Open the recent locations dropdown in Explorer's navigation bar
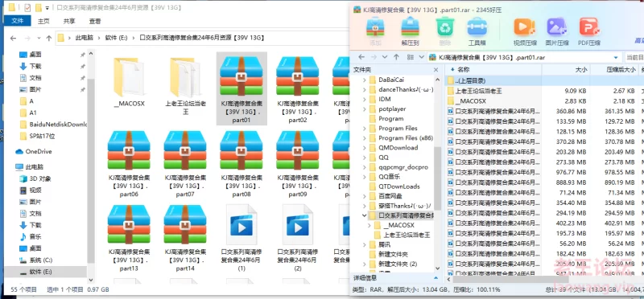Viewport: 644px width, 299px height. (x=39, y=38)
